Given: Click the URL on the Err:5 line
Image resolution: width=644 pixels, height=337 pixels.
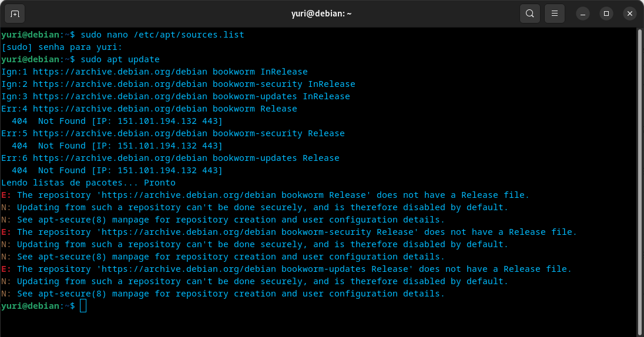Looking at the screenshot, I should [120, 133].
